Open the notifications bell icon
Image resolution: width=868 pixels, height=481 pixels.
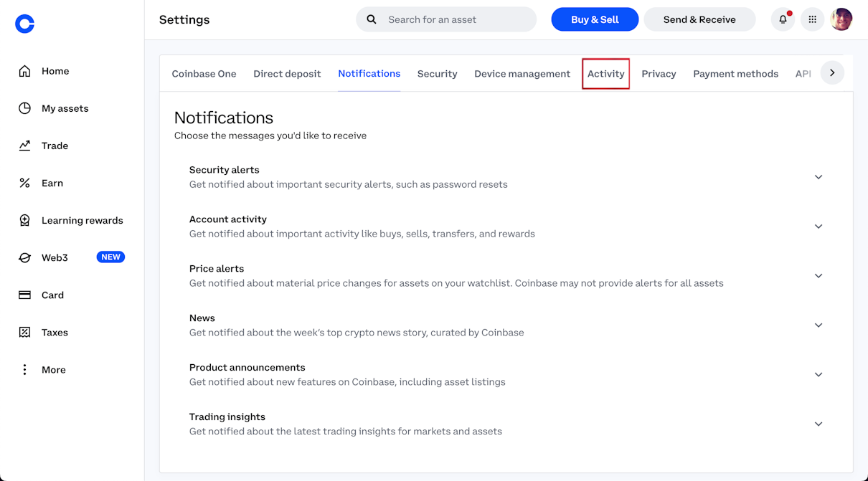pyautogui.click(x=783, y=19)
